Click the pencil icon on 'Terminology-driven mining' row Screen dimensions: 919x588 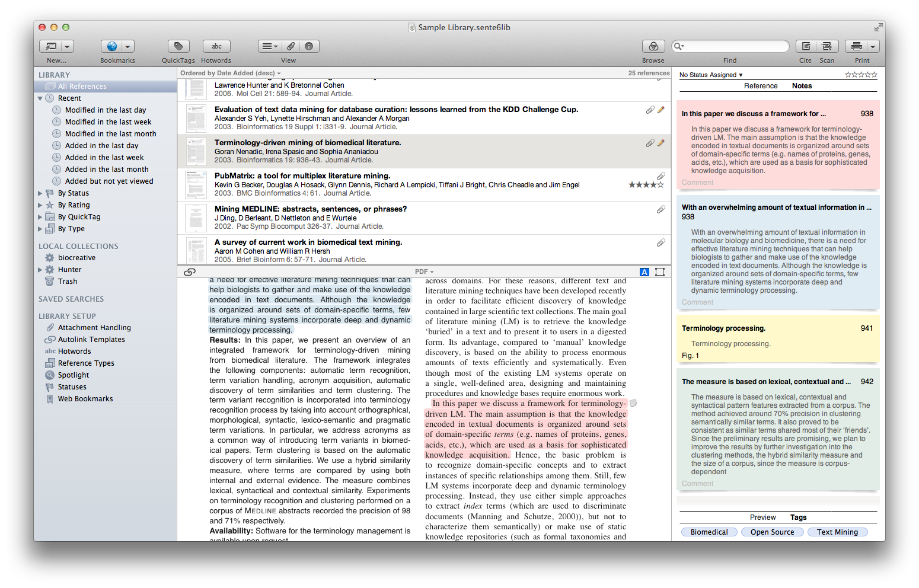[x=661, y=143]
